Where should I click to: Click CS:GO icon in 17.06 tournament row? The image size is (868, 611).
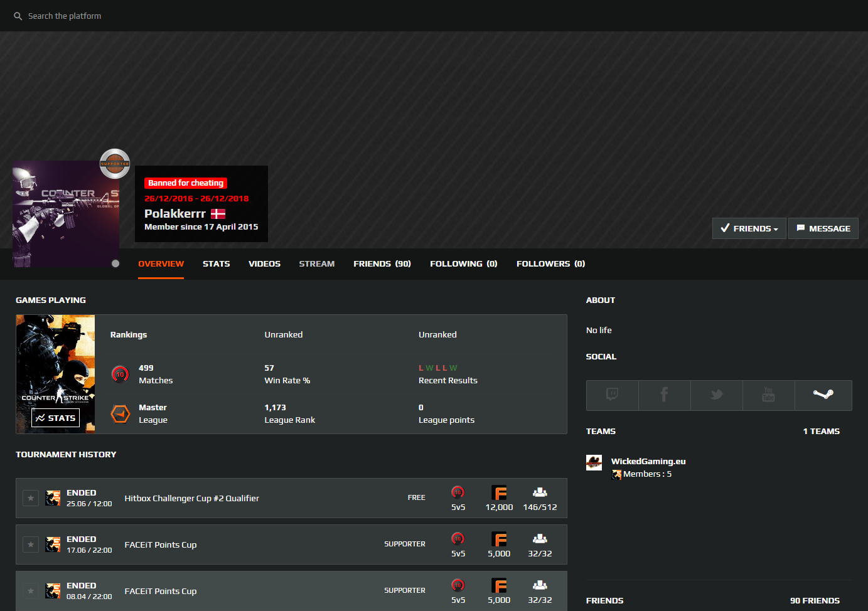tap(53, 545)
